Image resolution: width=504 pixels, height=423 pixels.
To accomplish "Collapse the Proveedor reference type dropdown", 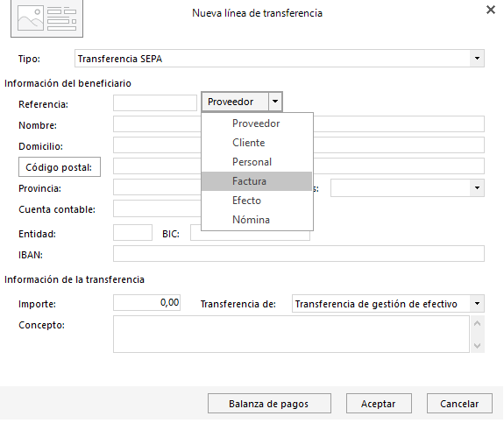I will [275, 102].
